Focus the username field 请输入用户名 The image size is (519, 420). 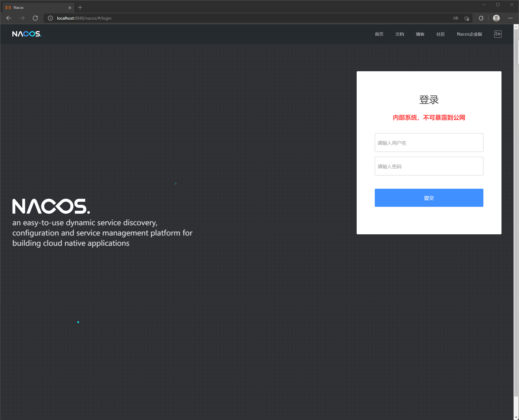[x=429, y=143]
